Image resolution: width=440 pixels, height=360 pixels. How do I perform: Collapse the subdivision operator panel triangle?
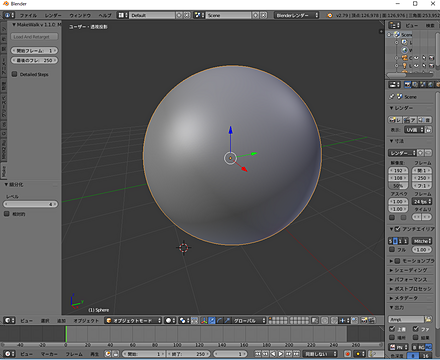[x=6, y=184]
